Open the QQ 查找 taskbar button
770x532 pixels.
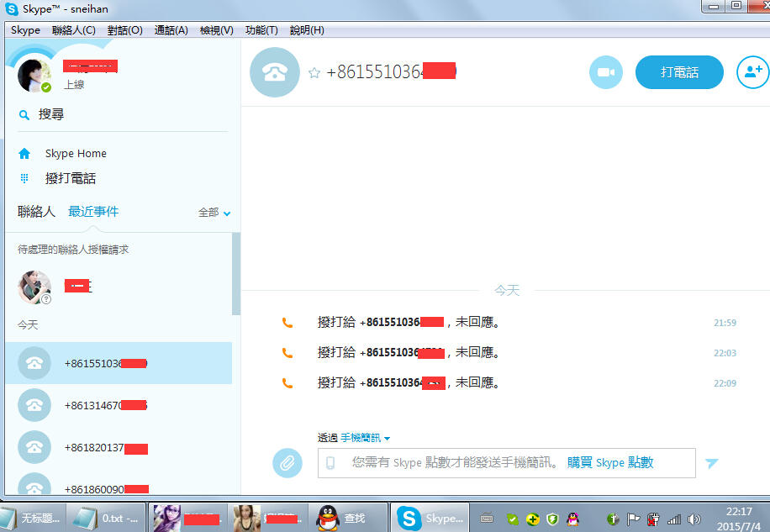coord(348,518)
